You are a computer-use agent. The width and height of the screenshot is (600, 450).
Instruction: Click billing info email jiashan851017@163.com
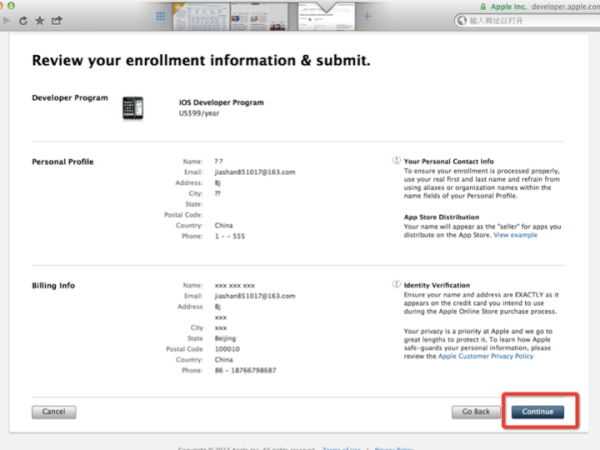(x=255, y=296)
